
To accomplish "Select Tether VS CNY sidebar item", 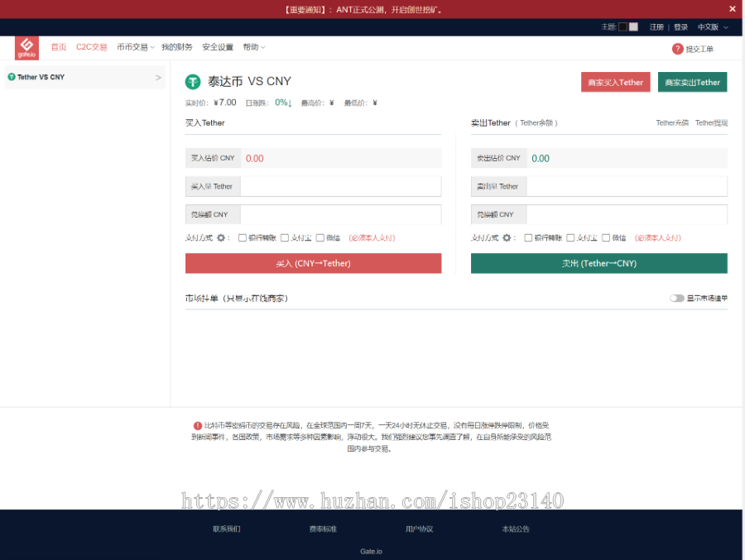I will click(85, 77).
